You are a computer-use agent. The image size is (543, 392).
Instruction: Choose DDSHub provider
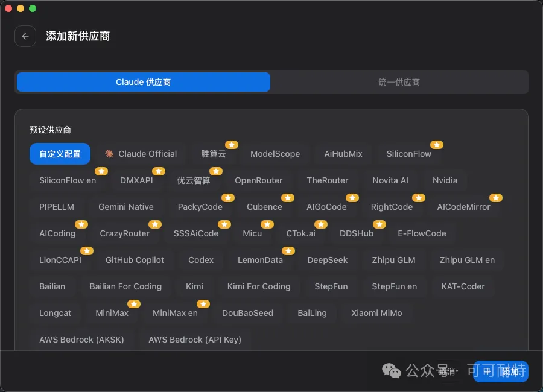point(357,233)
